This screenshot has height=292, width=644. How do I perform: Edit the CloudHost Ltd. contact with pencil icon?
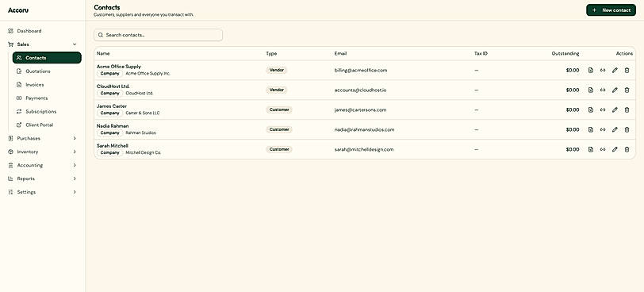click(615, 90)
